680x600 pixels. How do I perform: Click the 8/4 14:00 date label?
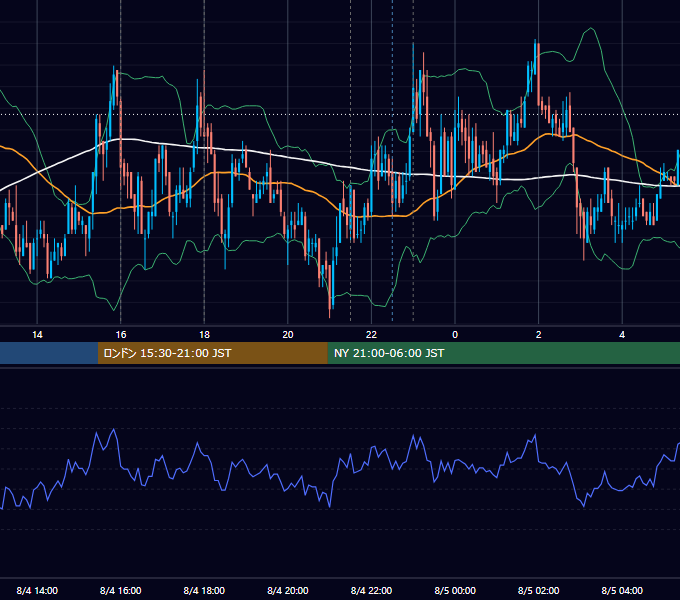coord(37,590)
